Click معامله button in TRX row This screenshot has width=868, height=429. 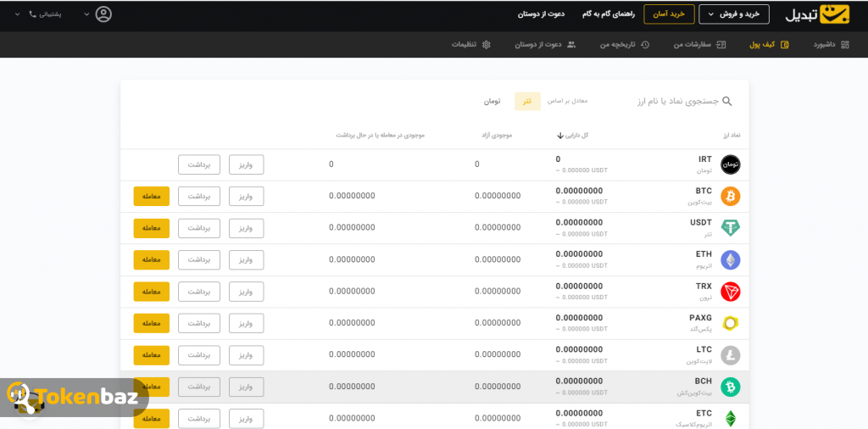(x=151, y=291)
